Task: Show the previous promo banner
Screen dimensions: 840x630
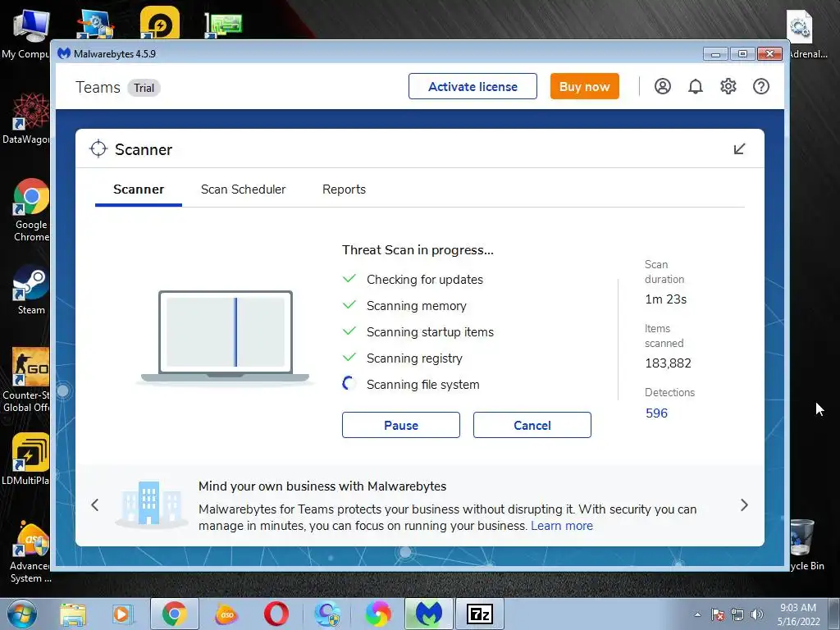Action: (x=95, y=505)
